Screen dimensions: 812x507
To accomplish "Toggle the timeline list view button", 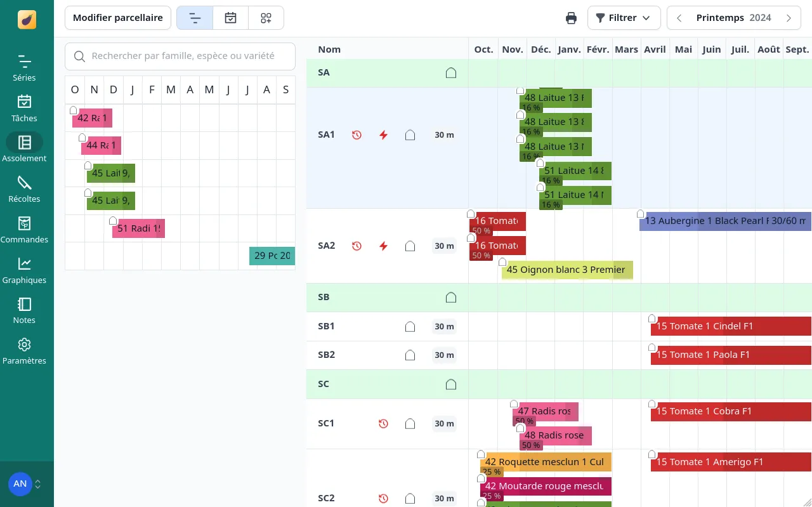I will [x=195, y=18].
